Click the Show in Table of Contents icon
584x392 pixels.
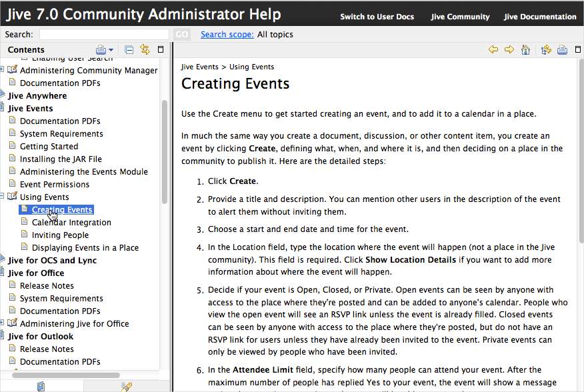(546, 49)
